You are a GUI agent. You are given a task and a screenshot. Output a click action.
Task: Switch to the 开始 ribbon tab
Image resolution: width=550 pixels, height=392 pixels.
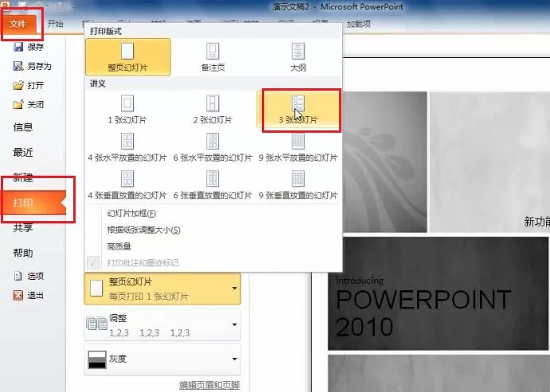tap(55, 24)
